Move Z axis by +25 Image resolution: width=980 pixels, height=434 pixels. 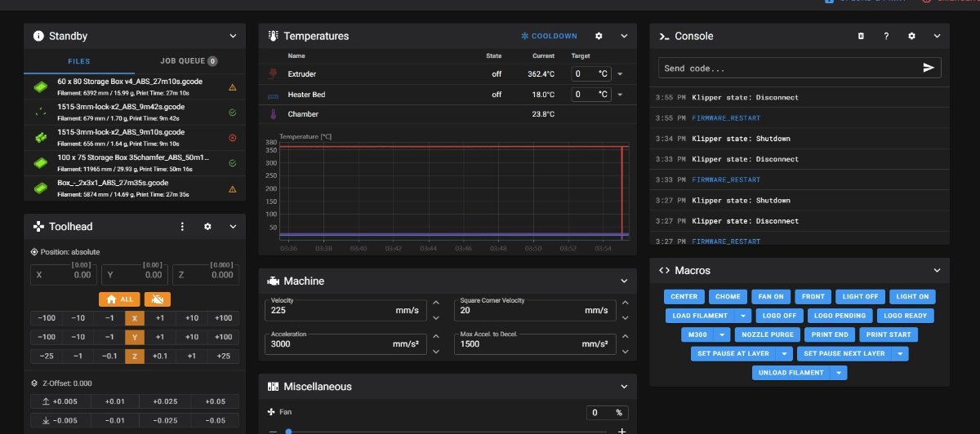click(222, 356)
